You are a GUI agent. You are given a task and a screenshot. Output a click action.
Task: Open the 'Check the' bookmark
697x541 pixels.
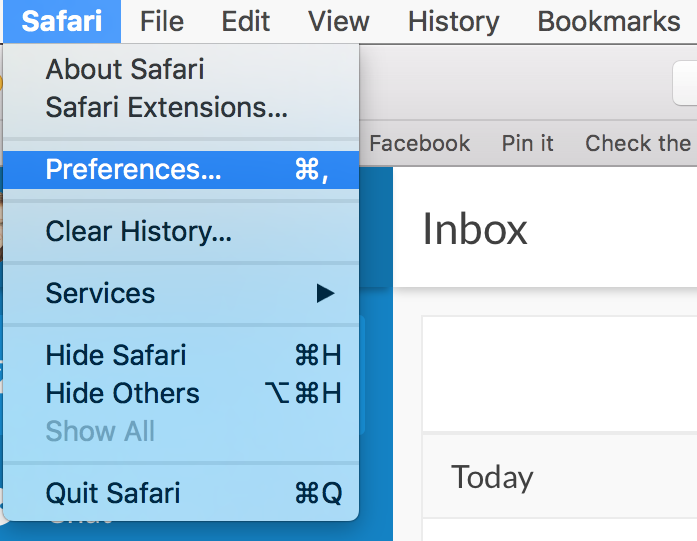[x=638, y=143]
